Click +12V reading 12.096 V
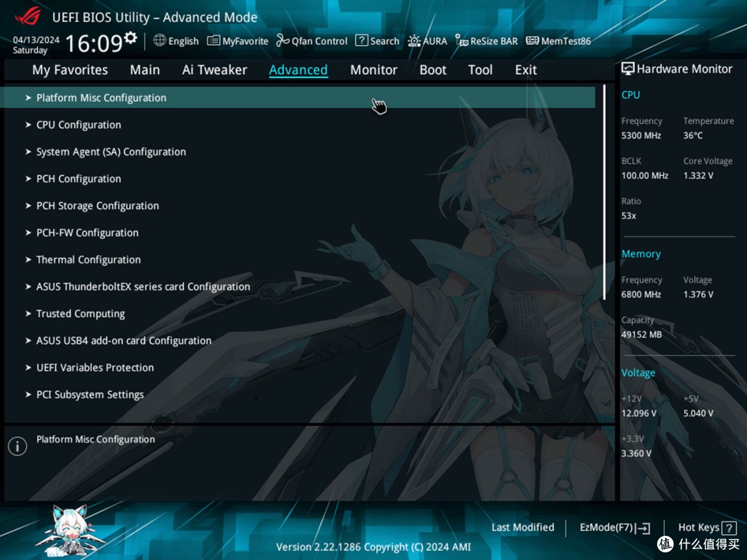This screenshot has height=560, width=747. click(638, 413)
